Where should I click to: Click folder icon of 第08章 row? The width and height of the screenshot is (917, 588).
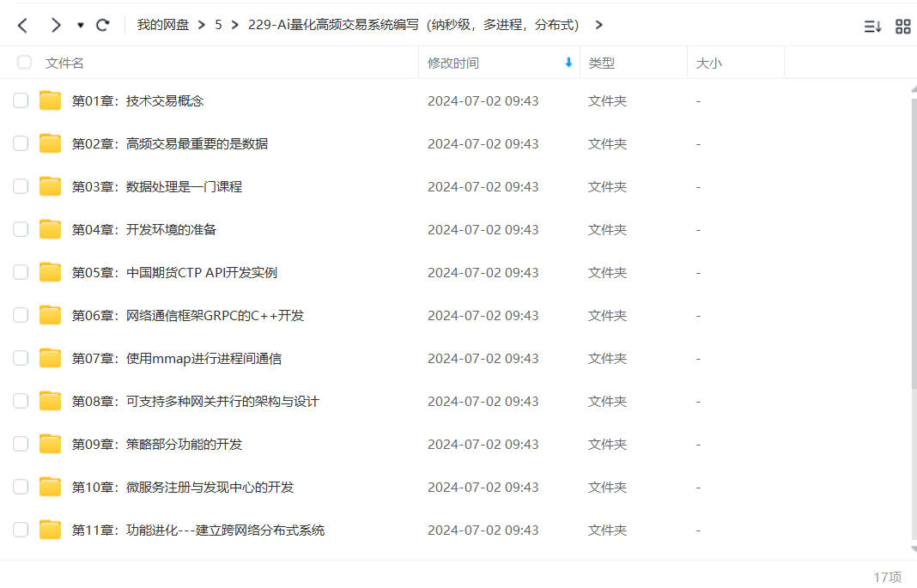pyautogui.click(x=51, y=401)
